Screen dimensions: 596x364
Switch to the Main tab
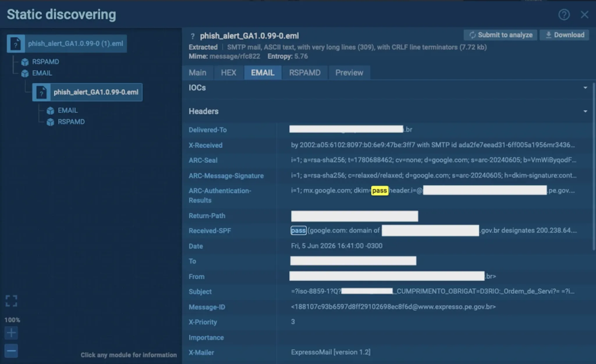point(198,73)
